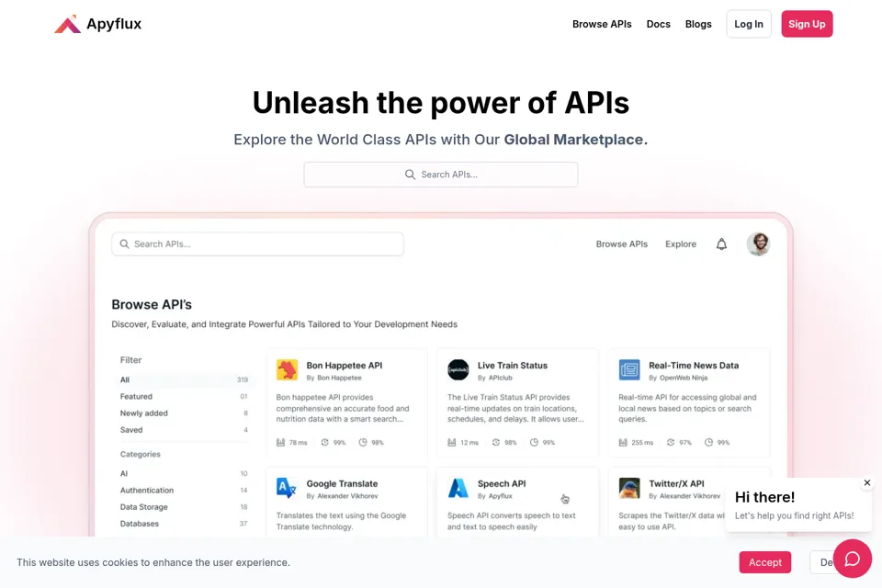The width and height of the screenshot is (882, 588).
Task: Open the Twitter/X API card title
Action: pos(676,484)
